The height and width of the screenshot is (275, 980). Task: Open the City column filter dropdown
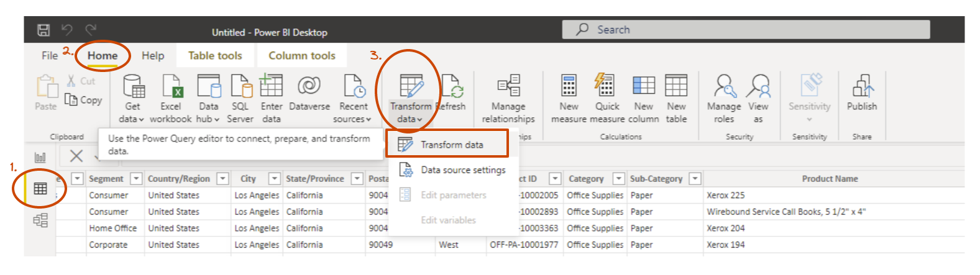274,179
